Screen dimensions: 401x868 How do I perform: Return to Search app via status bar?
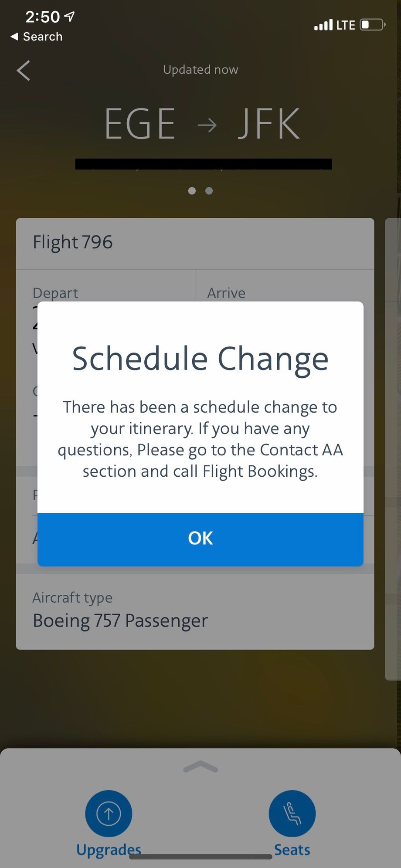click(x=37, y=37)
